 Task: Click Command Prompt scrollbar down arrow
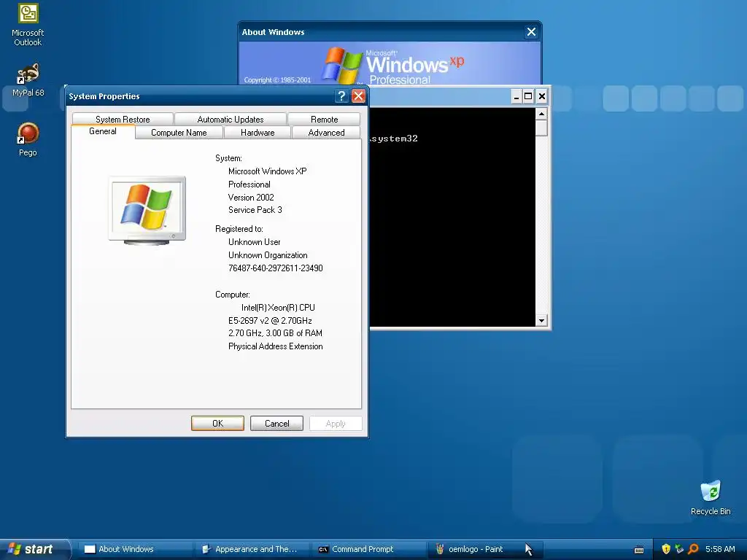coord(541,321)
